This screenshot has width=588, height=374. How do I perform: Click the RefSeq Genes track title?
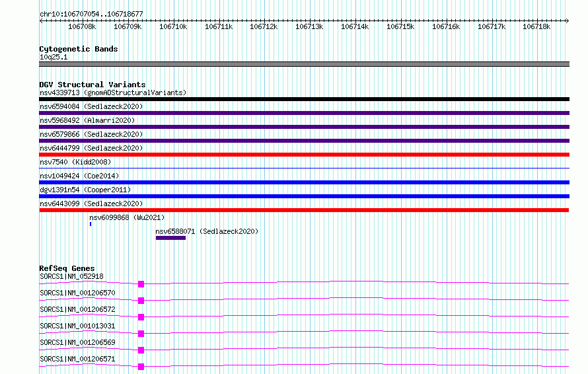67,268
